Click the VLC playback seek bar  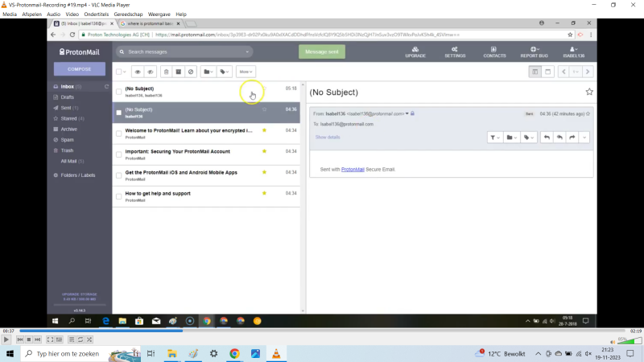(x=322, y=331)
